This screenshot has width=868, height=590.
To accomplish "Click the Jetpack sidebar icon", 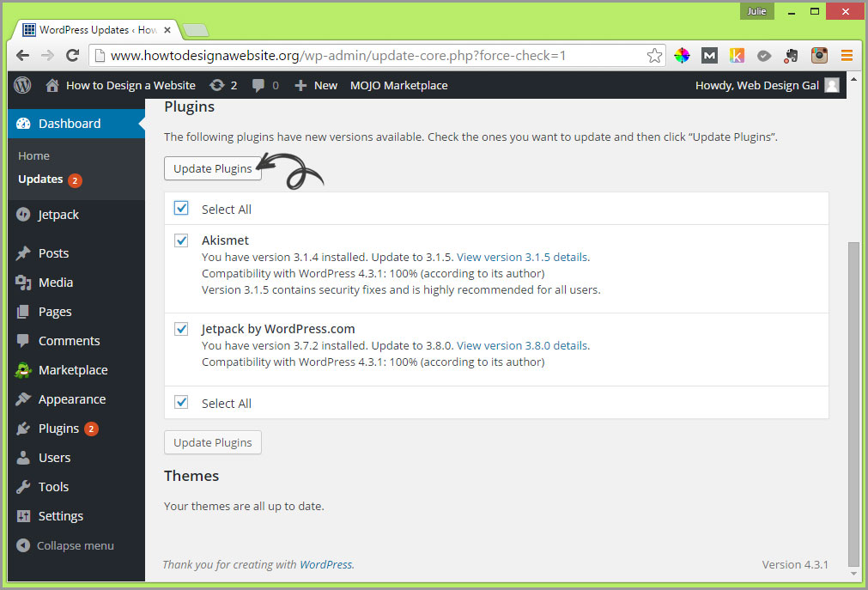I will pos(23,215).
